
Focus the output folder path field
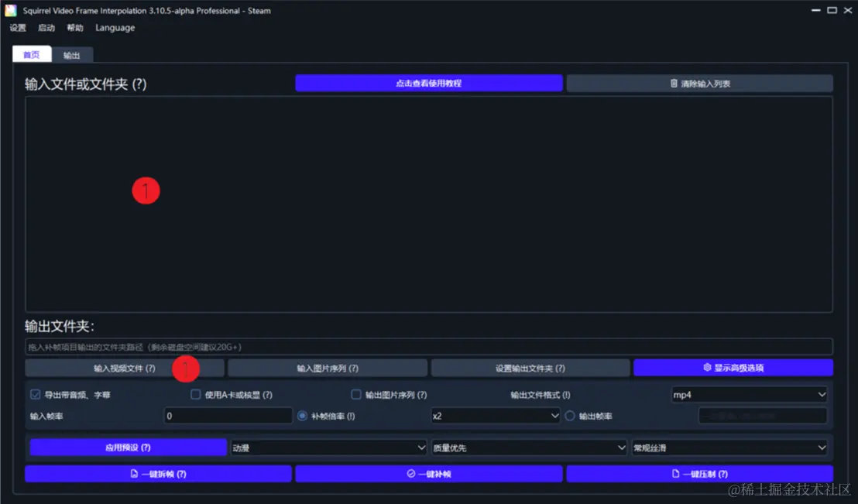[x=428, y=347]
